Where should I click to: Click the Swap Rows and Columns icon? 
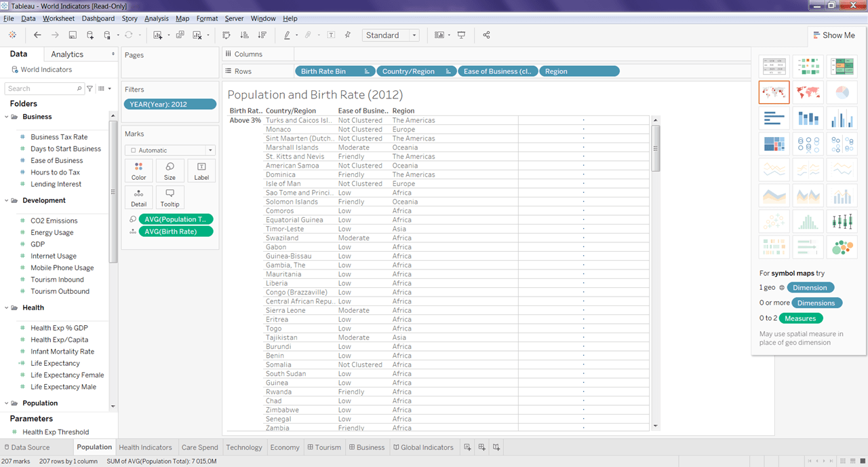point(226,35)
